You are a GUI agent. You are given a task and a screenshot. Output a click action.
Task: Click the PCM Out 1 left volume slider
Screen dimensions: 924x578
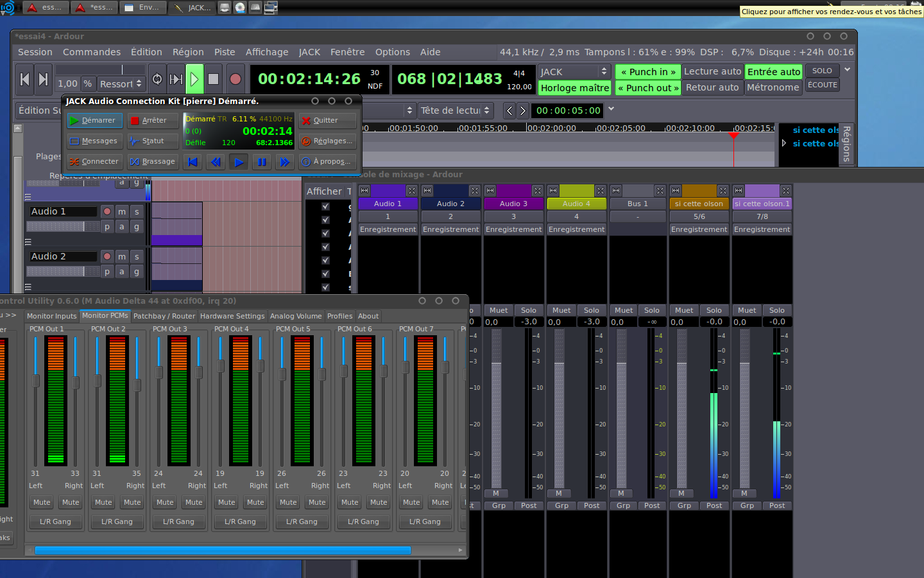[x=35, y=401]
